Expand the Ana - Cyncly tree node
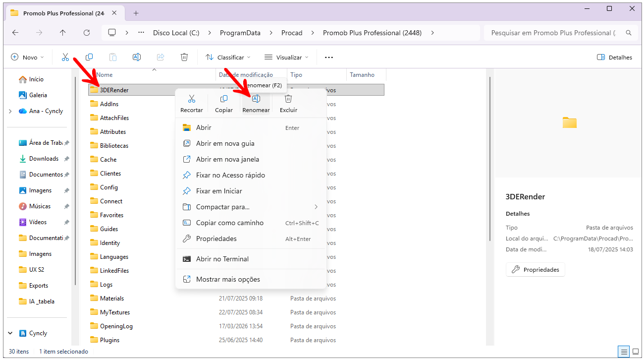 click(10, 111)
